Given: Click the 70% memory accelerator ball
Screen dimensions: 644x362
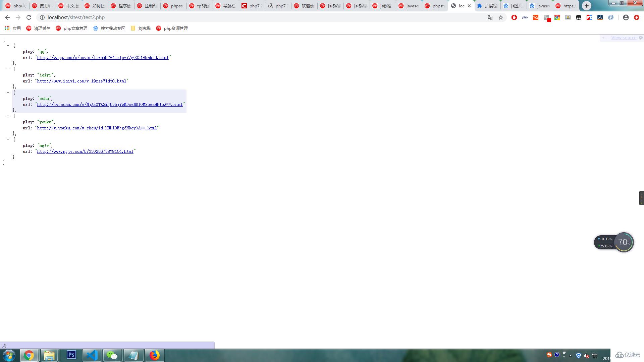Looking at the screenshot, I should 624,242.
